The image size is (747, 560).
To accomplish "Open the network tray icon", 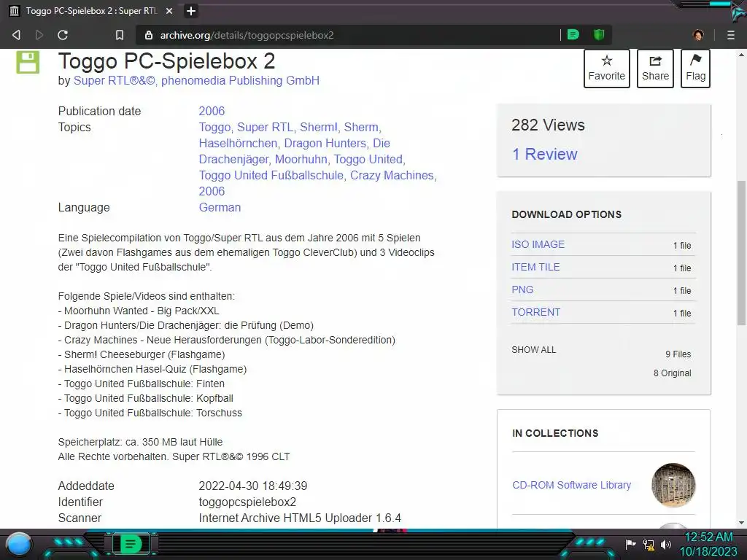I will pos(649,544).
